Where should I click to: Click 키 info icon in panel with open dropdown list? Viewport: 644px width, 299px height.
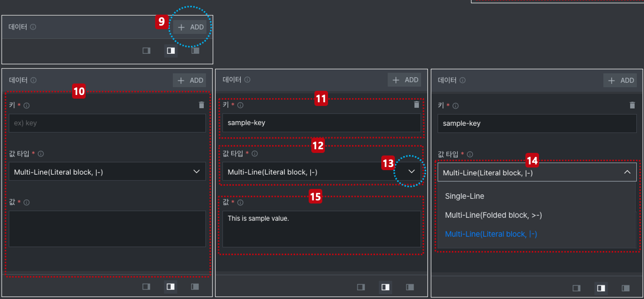point(455,106)
